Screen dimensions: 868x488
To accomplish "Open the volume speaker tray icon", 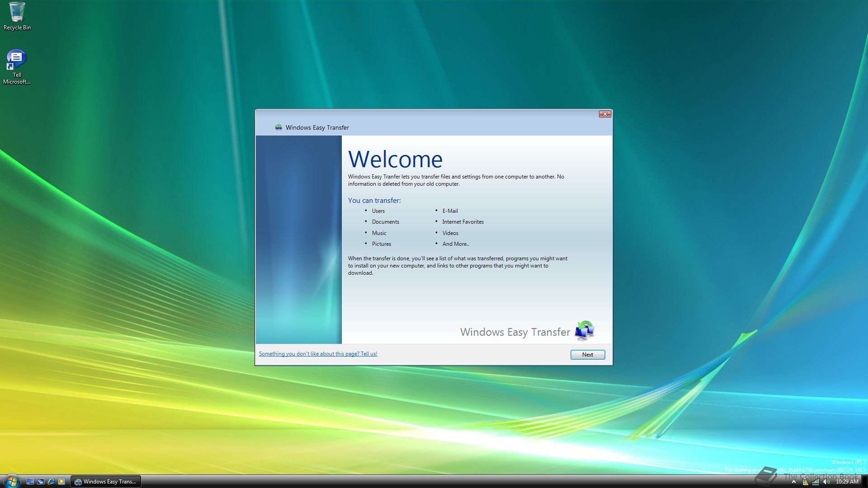I will [826, 481].
